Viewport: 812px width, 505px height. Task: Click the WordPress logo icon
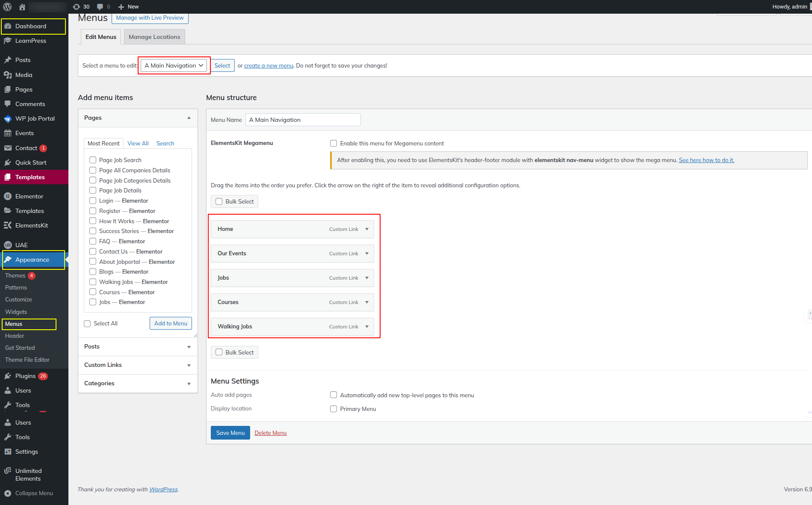point(7,7)
